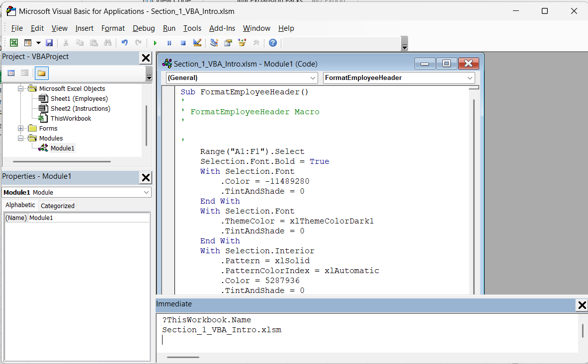The width and height of the screenshot is (588, 364).
Task: Click the "?ThisWorkbook.Name" line in Immediate
Action: click(207, 320)
